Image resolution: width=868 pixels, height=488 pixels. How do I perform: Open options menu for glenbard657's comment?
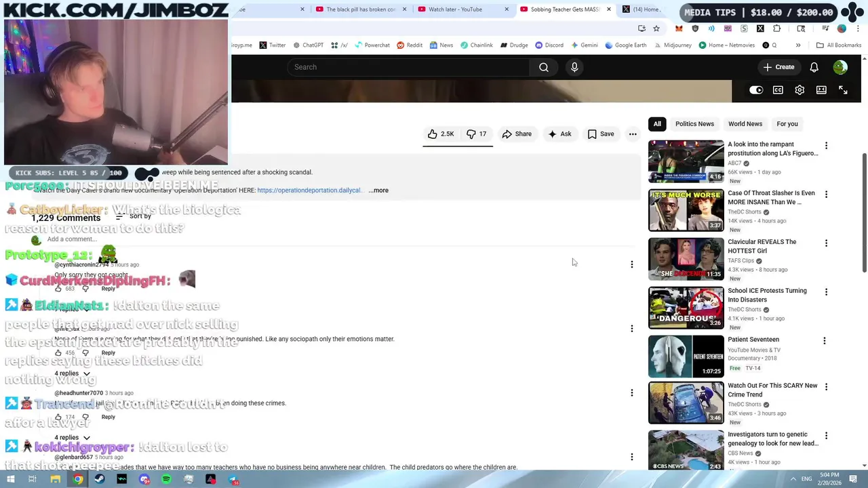point(632,457)
